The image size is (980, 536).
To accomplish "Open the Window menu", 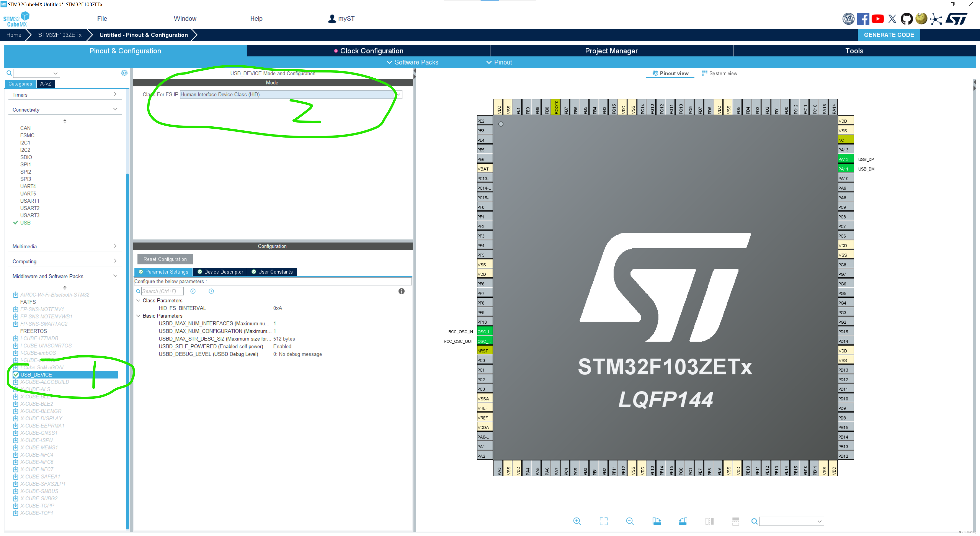I will pyautogui.click(x=185, y=19).
